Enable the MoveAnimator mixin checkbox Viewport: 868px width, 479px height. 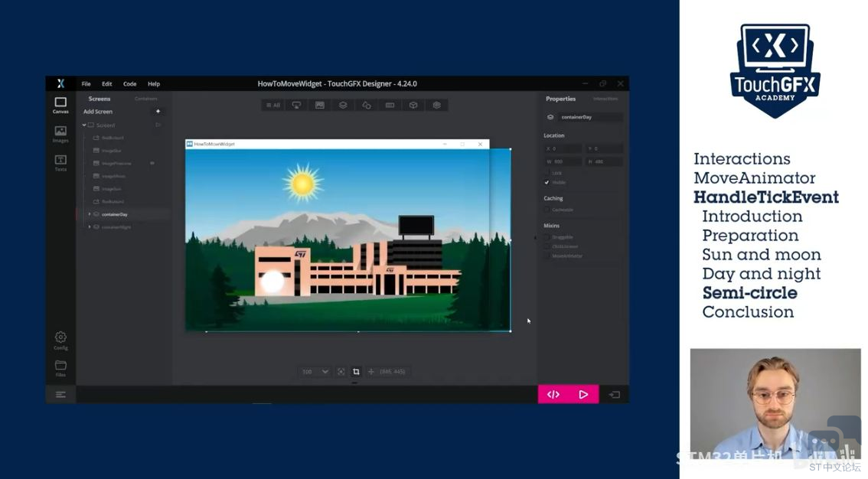(x=547, y=256)
